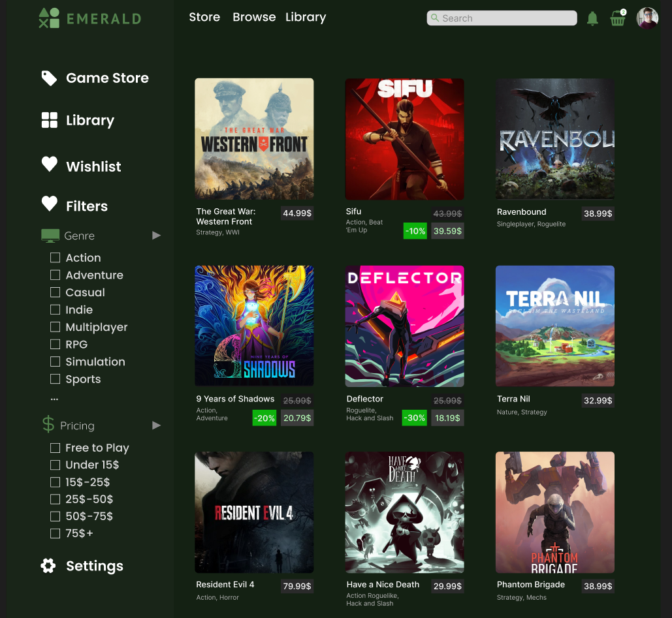672x618 pixels.
Task: Click the Sifu game title
Action: [x=353, y=211]
